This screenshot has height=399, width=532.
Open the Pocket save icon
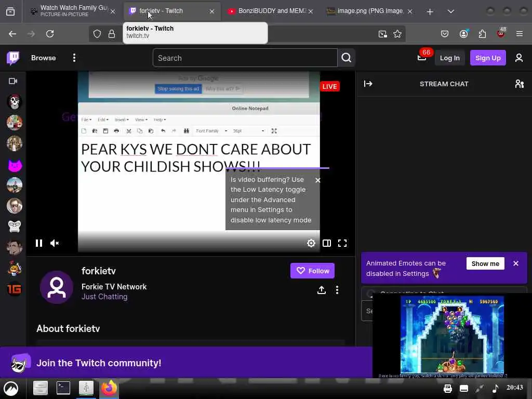click(x=445, y=34)
